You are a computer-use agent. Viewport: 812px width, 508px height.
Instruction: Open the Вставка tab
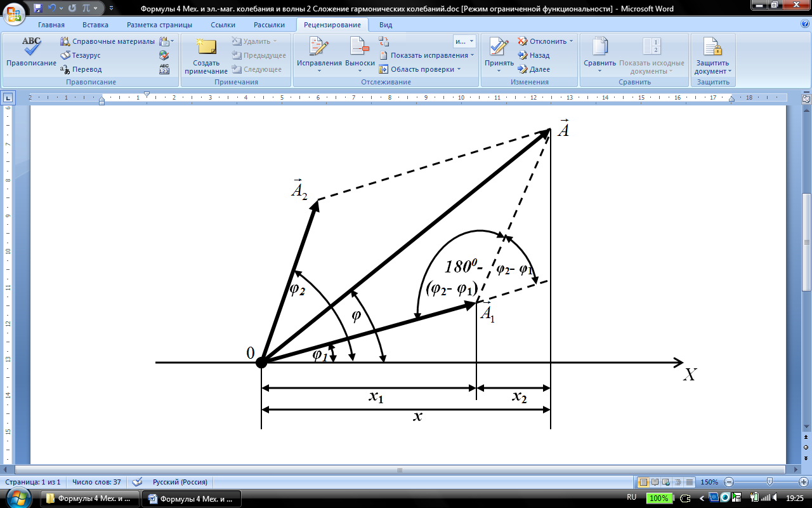[95, 25]
